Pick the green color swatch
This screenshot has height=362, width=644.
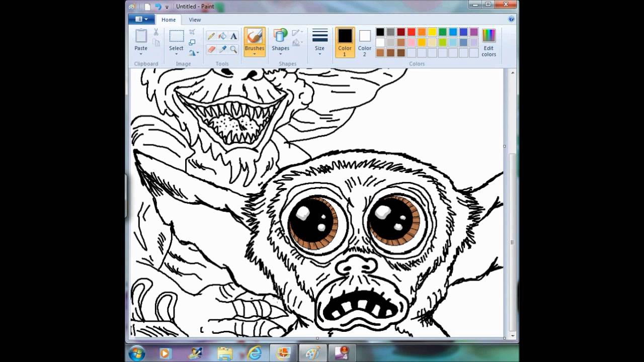(443, 32)
